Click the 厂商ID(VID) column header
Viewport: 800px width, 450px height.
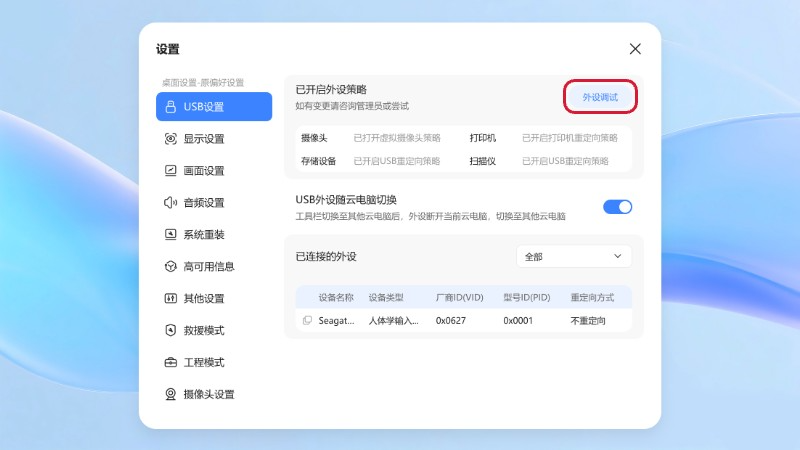click(x=459, y=297)
